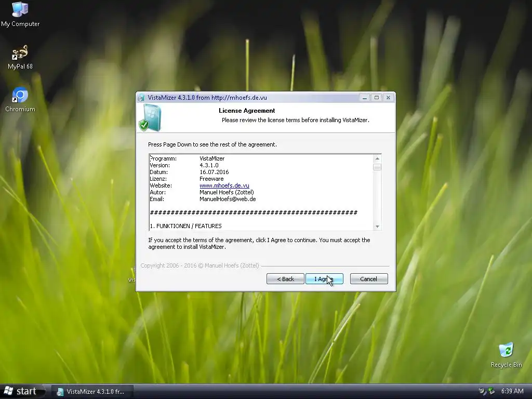Go back with the < Back button
The image size is (532, 399).
point(285,279)
